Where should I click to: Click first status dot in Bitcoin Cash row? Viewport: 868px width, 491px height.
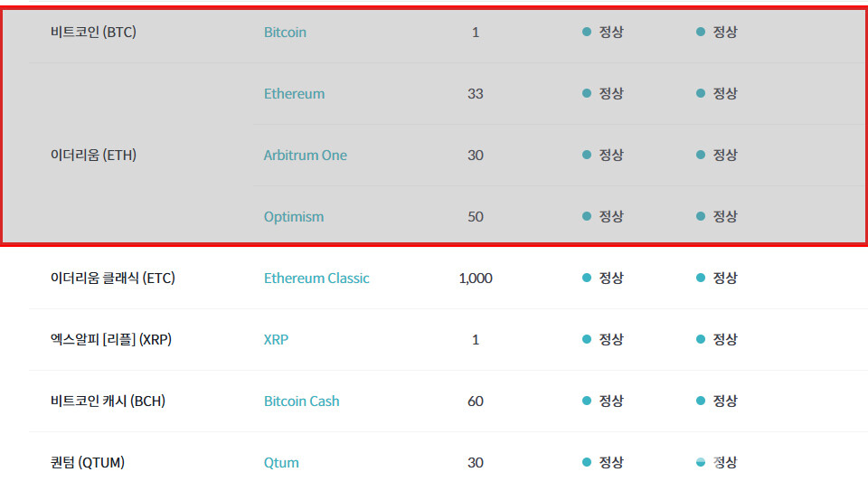(587, 401)
